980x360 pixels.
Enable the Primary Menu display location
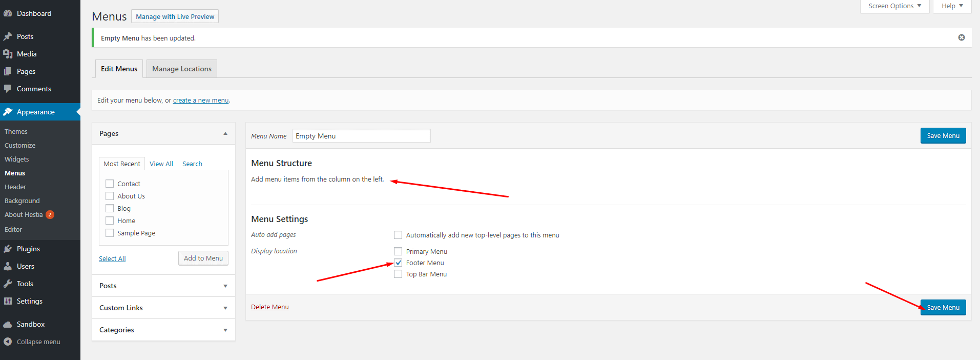point(398,251)
